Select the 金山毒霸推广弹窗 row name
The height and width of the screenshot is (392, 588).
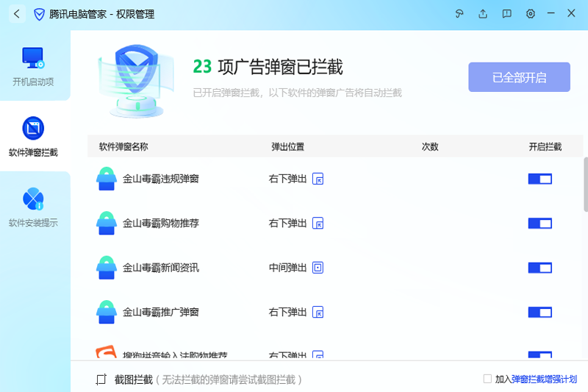pos(161,312)
